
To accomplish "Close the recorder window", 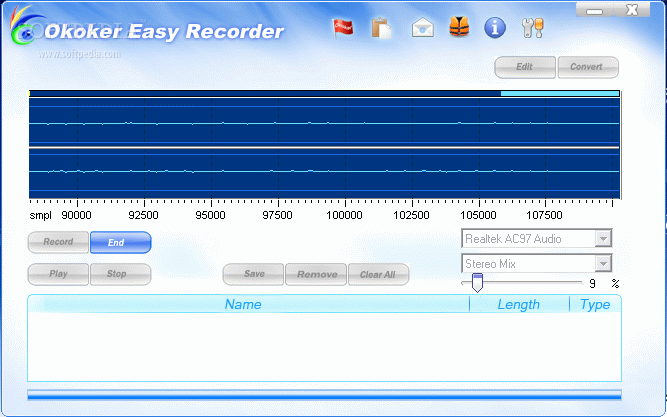I will 632,10.
